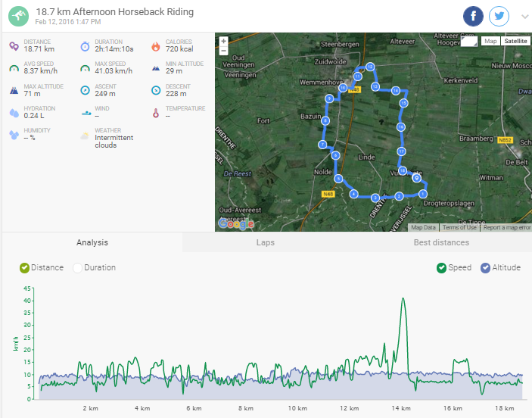Screen dimensions: 532x418
Task: Click the descent arrow icon
Action: pyautogui.click(x=156, y=90)
